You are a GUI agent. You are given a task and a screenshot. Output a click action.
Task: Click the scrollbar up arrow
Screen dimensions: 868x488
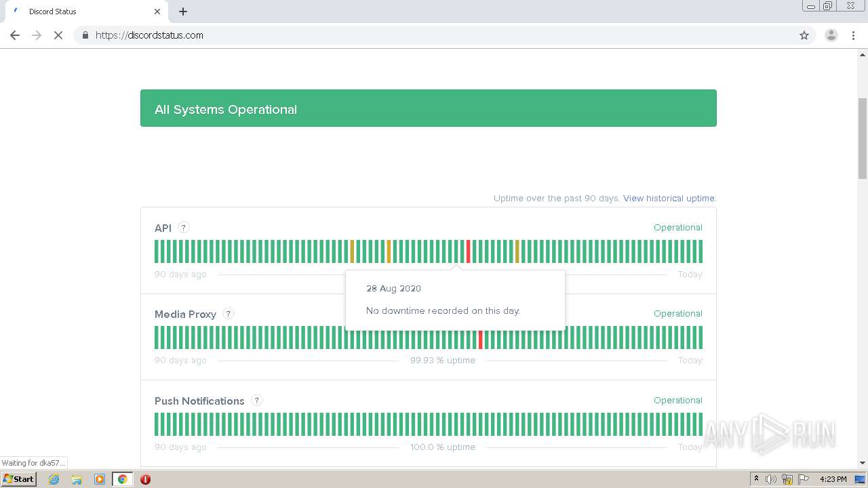[863, 55]
